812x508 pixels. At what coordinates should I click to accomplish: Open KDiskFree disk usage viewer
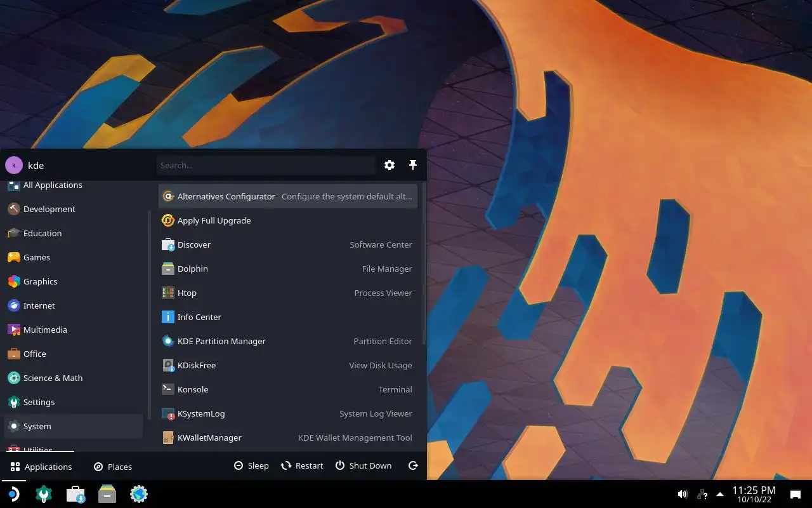(288, 365)
